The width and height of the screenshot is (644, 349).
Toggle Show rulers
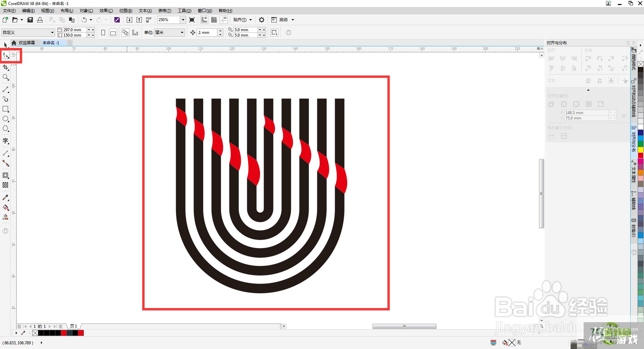click(204, 20)
